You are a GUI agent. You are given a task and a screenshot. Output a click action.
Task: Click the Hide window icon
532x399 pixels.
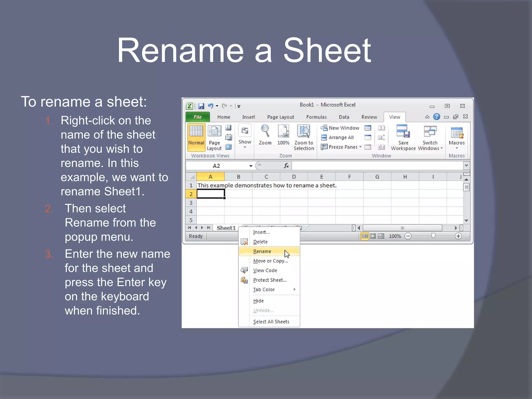coord(368,137)
